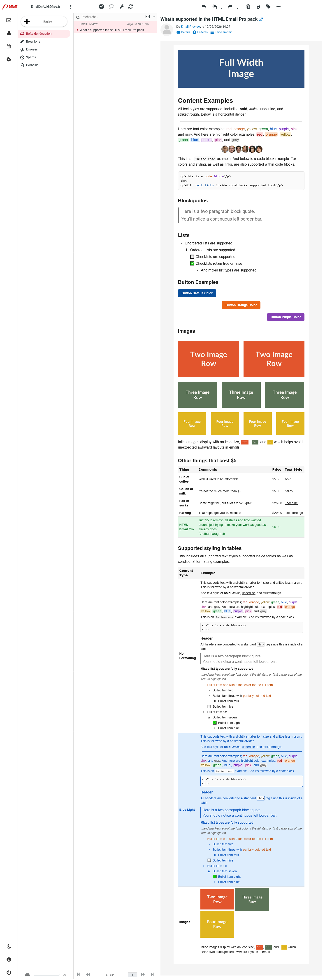Toggle the select-messages checkbox icon
The height and width of the screenshot is (980, 325).
pyautogui.click(x=101, y=7)
